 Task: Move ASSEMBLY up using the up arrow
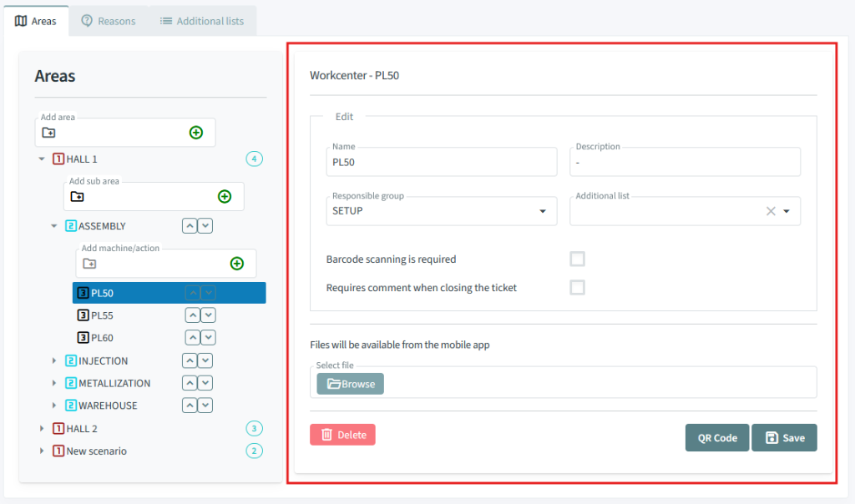click(x=190, y=226)
